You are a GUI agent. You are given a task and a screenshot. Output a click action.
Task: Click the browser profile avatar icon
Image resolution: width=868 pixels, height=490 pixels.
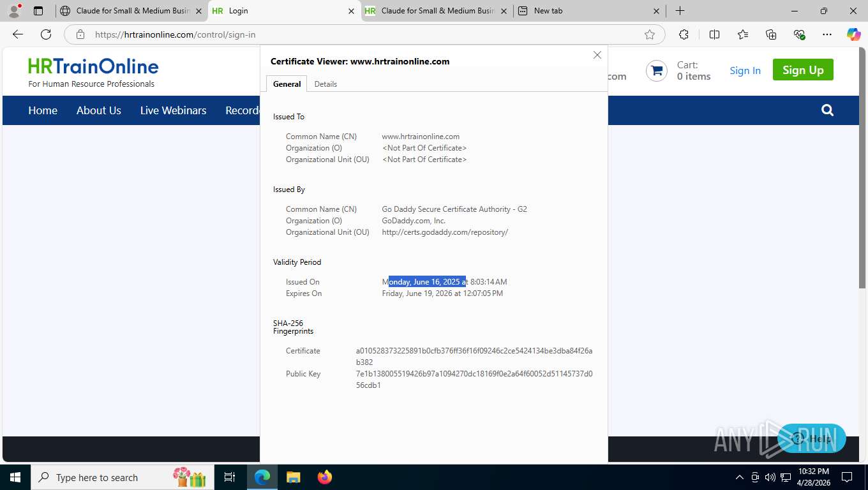(14, 11)
